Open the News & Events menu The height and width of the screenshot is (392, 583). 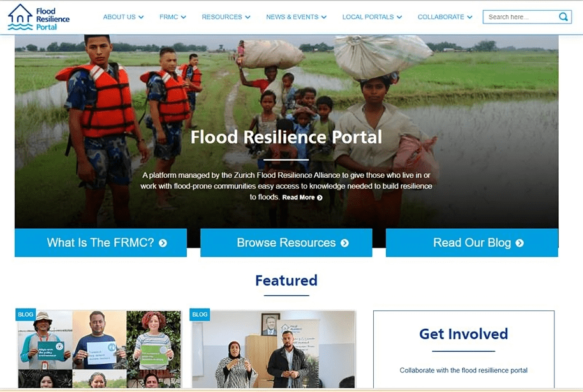(297, 17)
